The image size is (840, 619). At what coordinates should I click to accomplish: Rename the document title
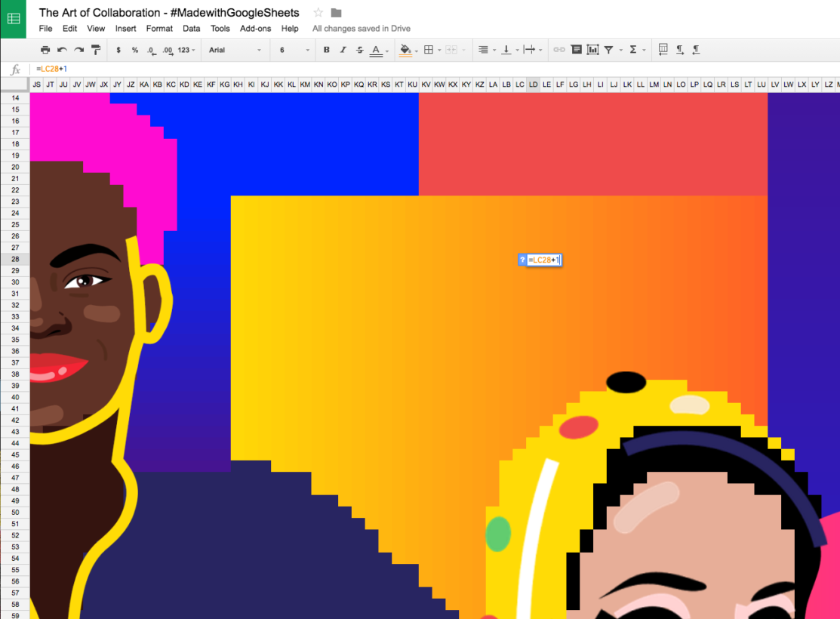coord(169,12)
